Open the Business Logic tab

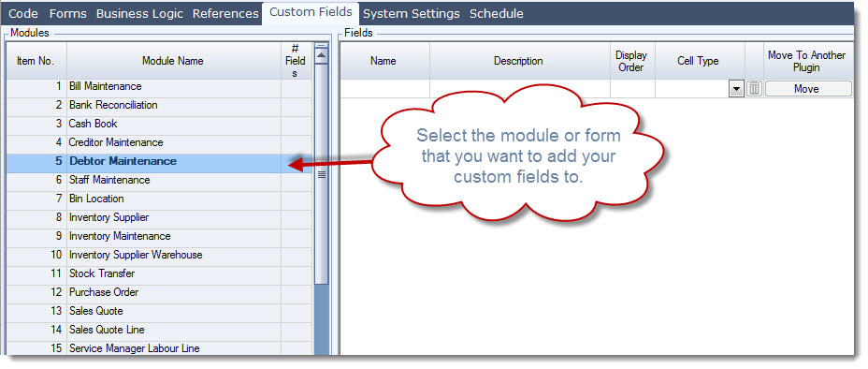tap(139, 14)
